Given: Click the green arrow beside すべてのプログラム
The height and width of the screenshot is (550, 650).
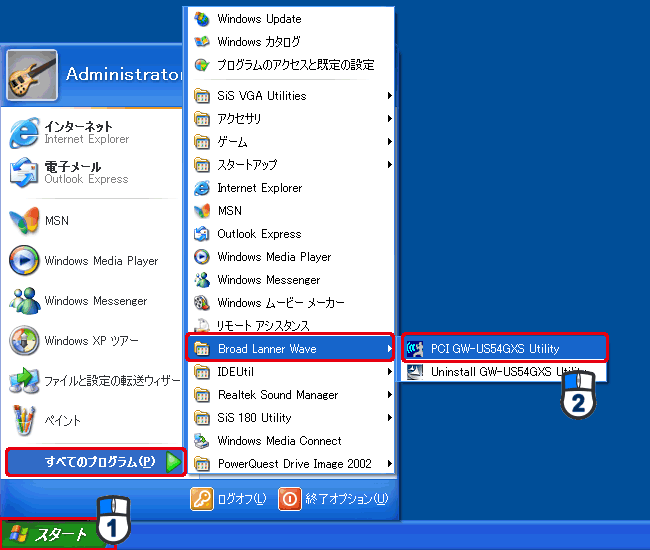Looking at the screenshot, I should click(x=174, y=462).
